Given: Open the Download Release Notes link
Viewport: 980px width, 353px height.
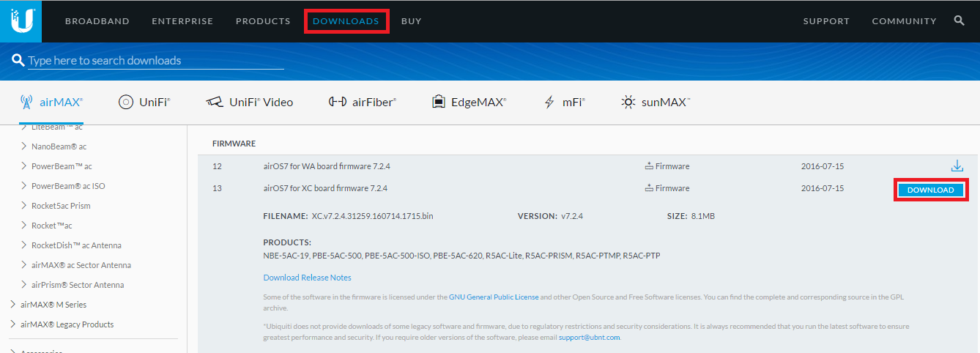Looking at the screenshot, I should coord(307,278).
